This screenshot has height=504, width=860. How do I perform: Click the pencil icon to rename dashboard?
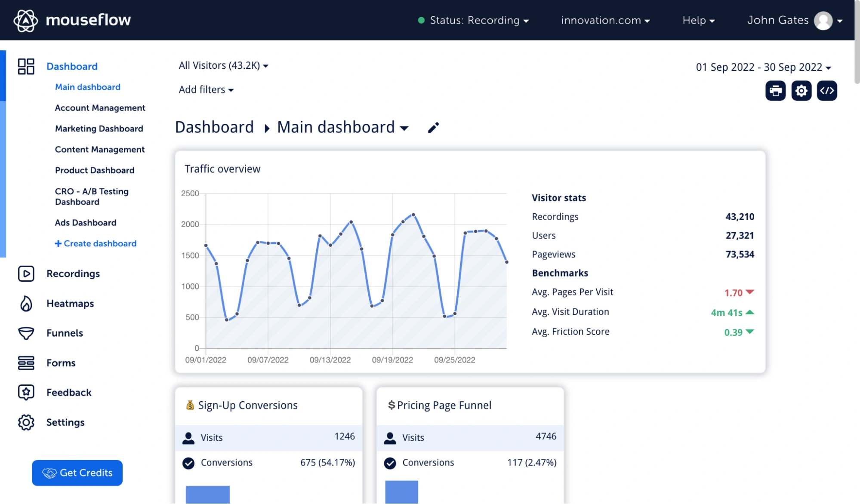pyautogui.click(x=433, y=128)
